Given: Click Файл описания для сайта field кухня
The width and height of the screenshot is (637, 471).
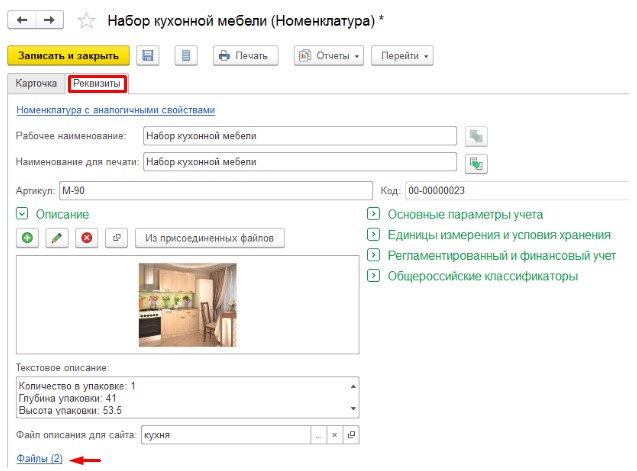Looking at the screenshot, I should pos(226,435).
